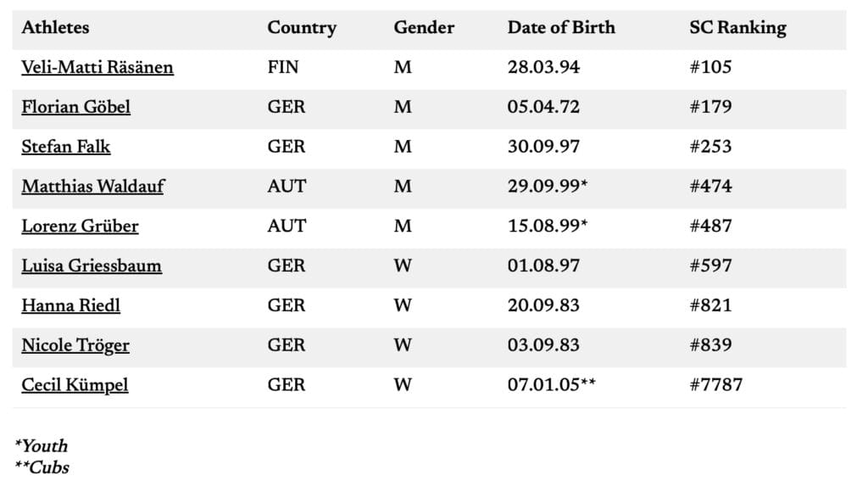This screenshot has width=868, height=498.
Task: Click the 07.01.05** birth date cell
Action: point(551,385)
